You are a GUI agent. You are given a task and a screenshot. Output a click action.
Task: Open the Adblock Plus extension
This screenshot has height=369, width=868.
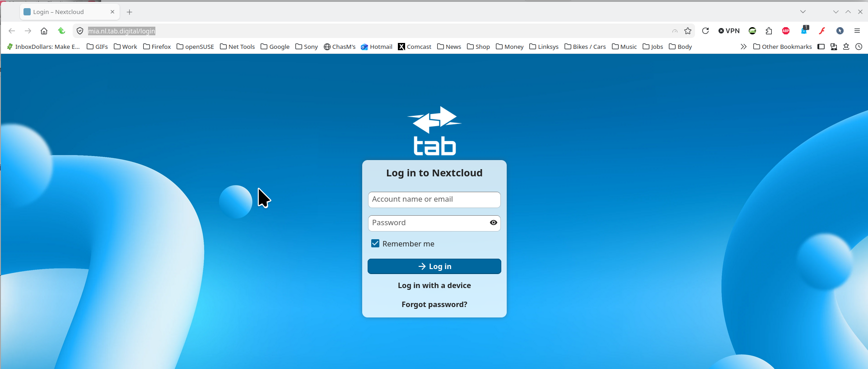pyautogui.click(x=786, y=31)
